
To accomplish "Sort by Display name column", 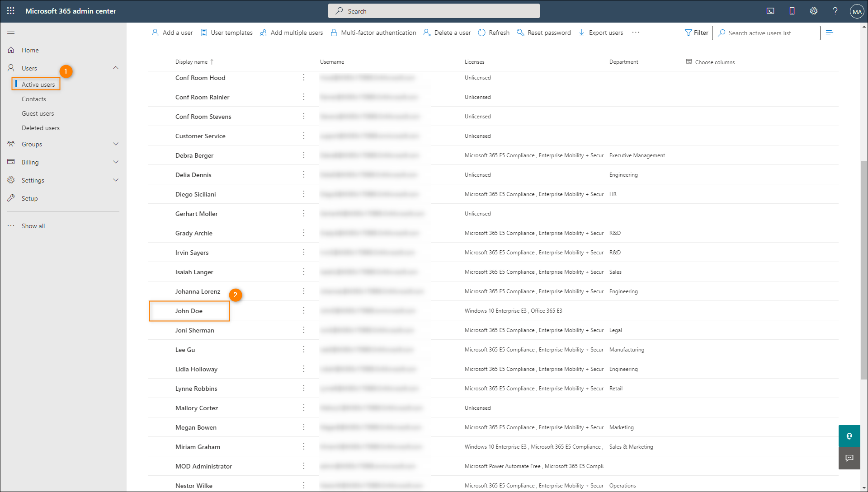I will (x=194, y=62).
